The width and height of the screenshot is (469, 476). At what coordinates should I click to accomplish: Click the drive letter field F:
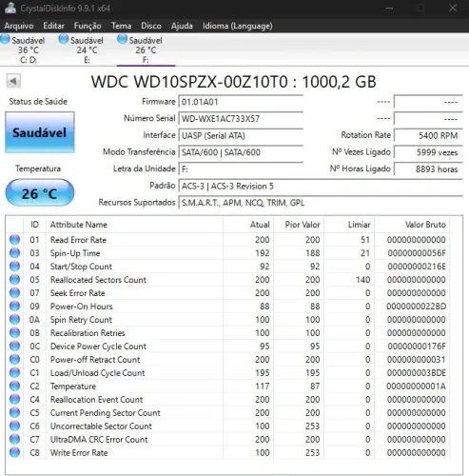241,169
